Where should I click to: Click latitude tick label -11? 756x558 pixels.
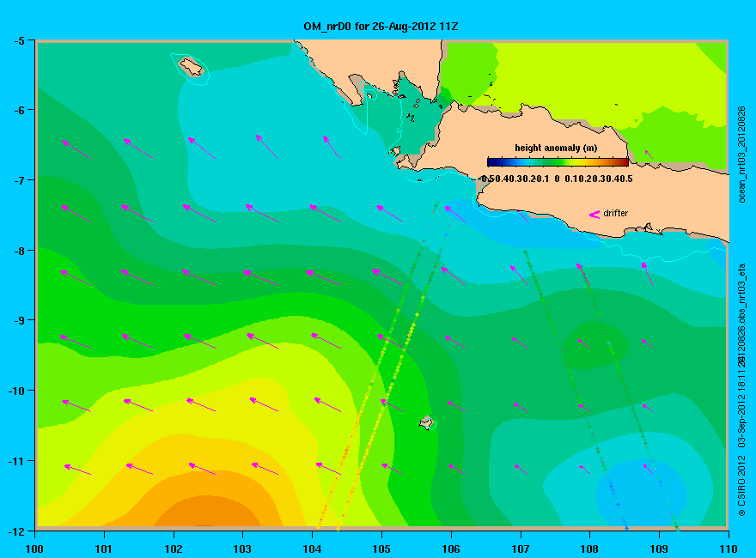17,461
